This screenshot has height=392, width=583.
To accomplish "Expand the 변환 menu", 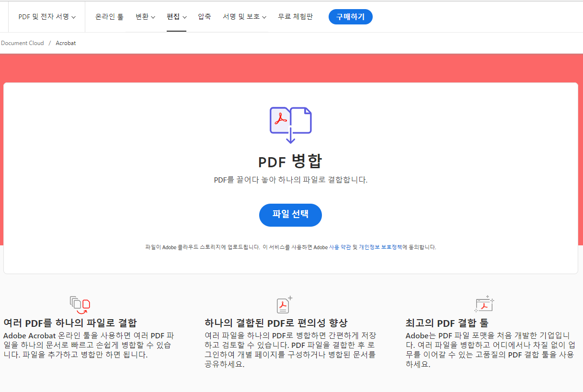I will point(145,17).
